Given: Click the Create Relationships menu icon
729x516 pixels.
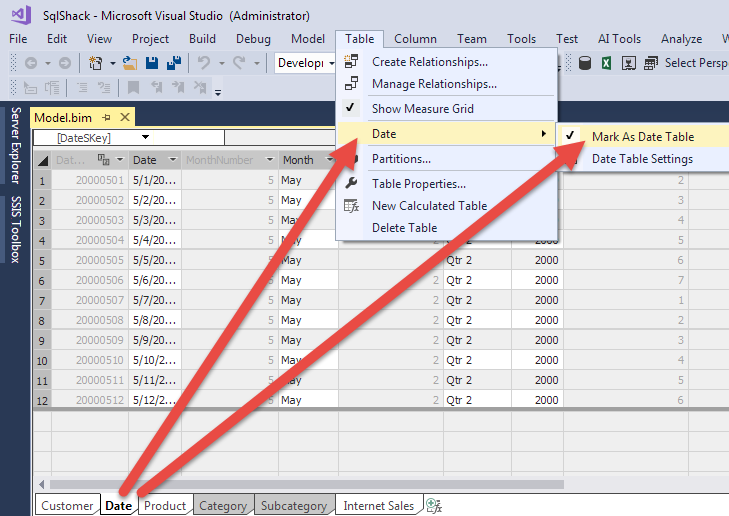Looking at the screenshot, I should (351, 61).
